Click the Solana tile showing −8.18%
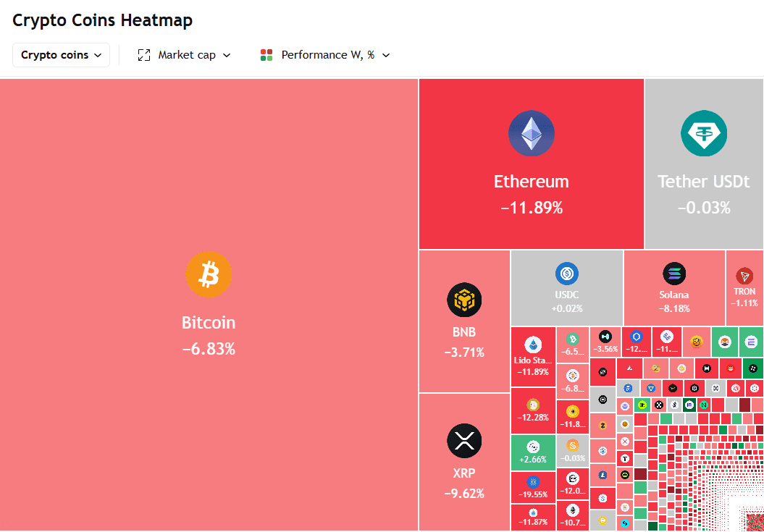This screenshot has height=532, width=764. pos(673,287)
